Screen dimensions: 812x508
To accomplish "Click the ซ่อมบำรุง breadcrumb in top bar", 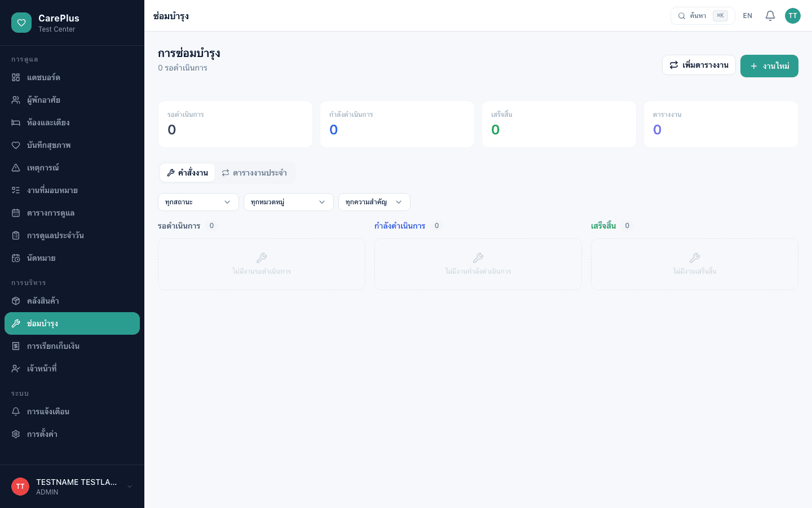I will click(171, 16).
